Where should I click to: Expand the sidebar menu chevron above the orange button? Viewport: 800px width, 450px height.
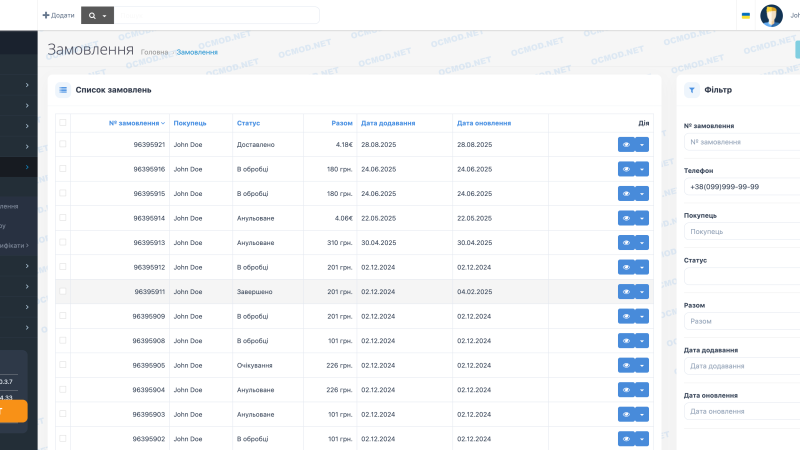pyautogui.click(x=27, y=328)
